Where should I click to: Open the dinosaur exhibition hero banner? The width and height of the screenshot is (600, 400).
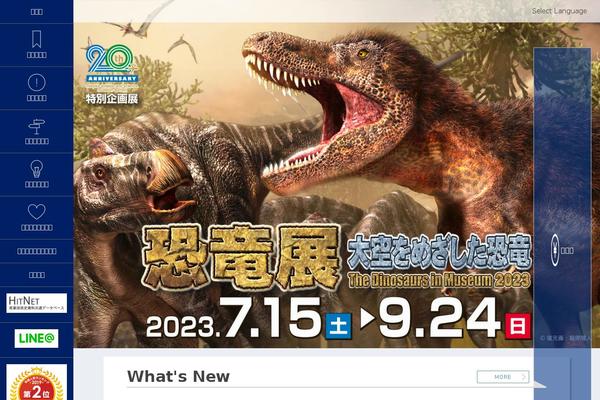(x=303, y=185)
